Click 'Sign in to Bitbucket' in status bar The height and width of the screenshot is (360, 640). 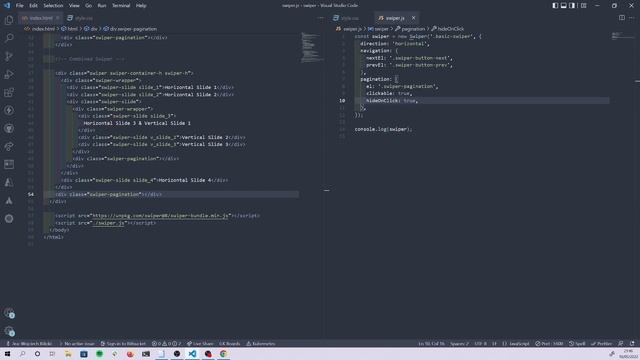point(123,344)
